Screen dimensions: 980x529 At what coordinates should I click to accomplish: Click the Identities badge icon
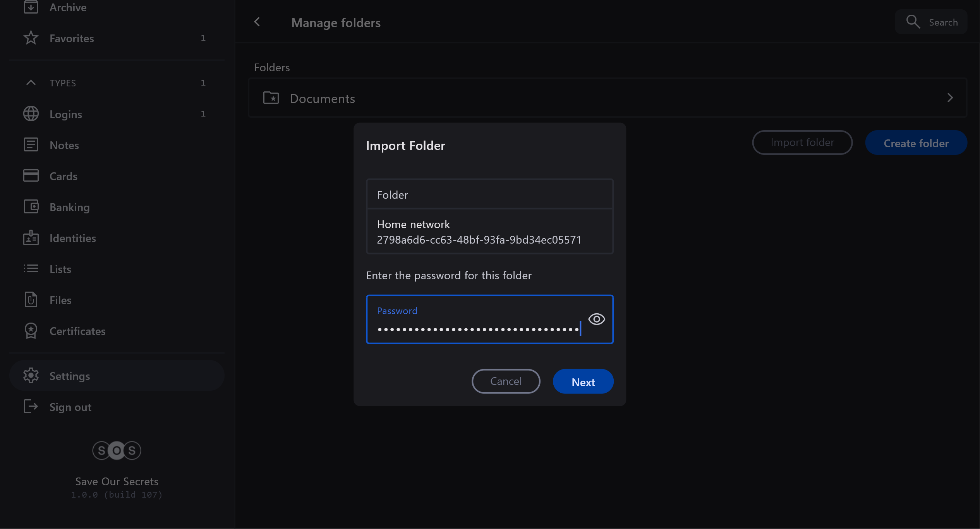coord(31,238)
